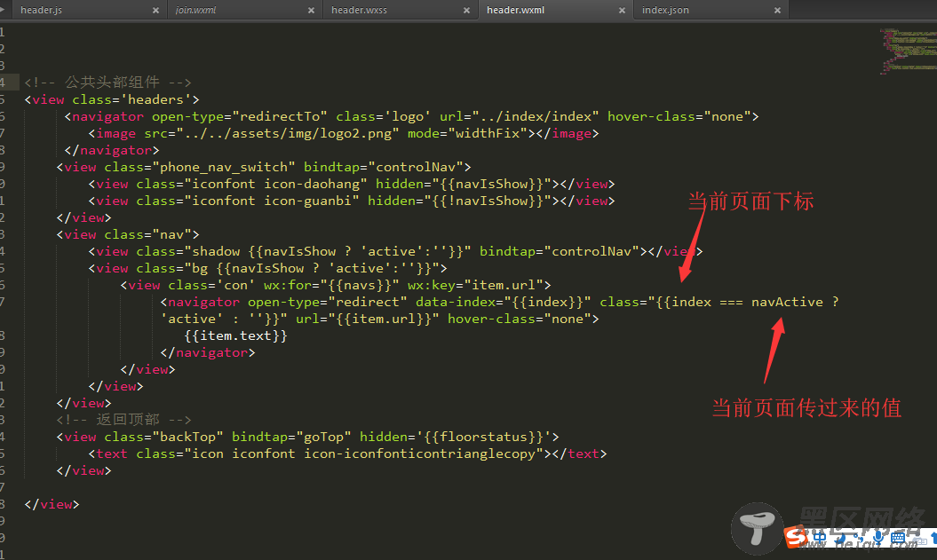This screenshot has width=937, height=560.
Task: Click the class value "nav"
Action: pyautogui.click(x=171, y=234)
